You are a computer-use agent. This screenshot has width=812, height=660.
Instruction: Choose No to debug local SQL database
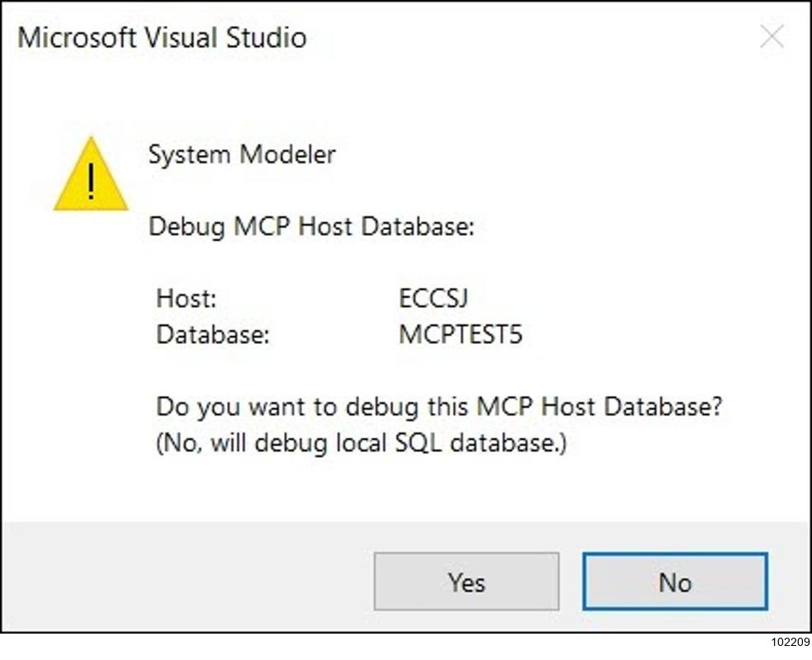click(x=674, y=582)
